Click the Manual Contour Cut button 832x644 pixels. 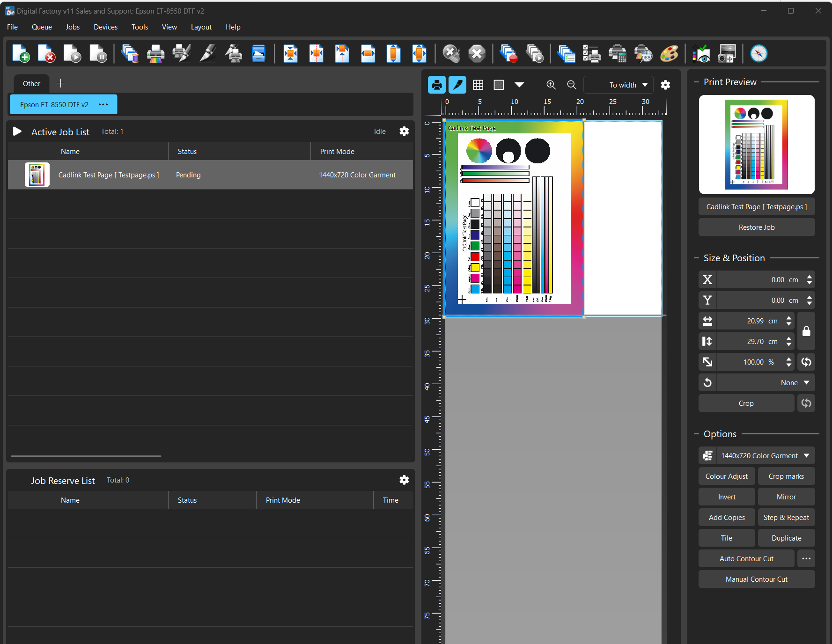point(757,579)
